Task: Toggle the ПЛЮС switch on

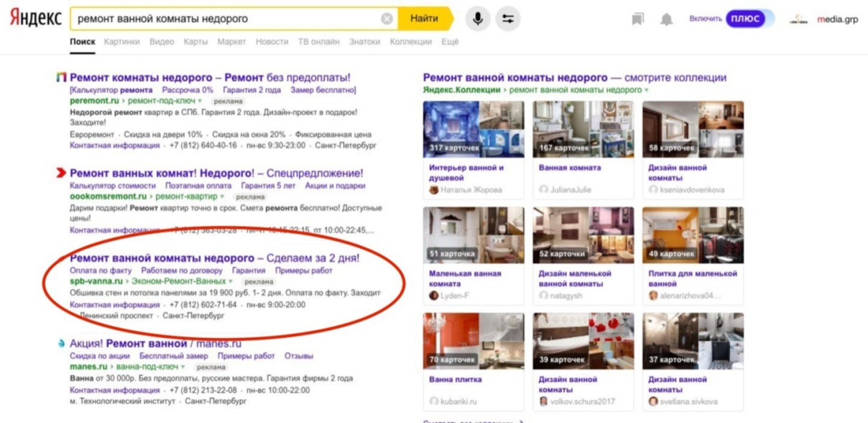Action: click(749, 19)
